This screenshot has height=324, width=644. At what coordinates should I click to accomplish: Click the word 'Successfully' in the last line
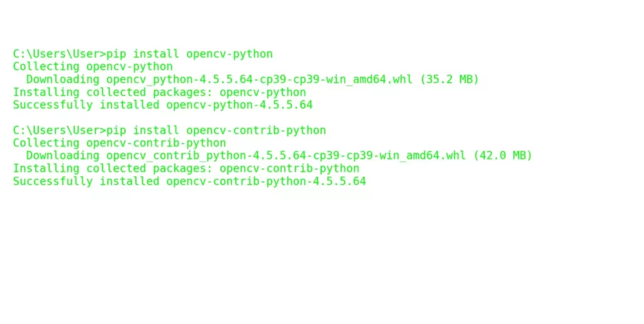click(x=53, y=181)
